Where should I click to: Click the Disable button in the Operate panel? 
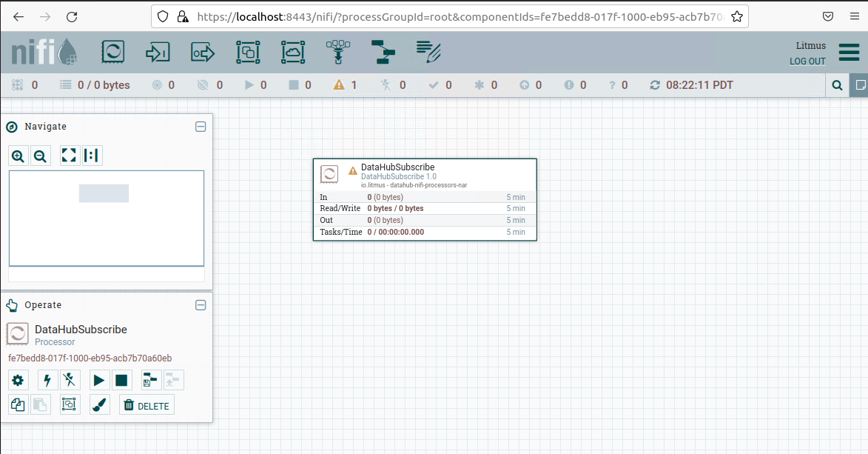click(70, 380)
